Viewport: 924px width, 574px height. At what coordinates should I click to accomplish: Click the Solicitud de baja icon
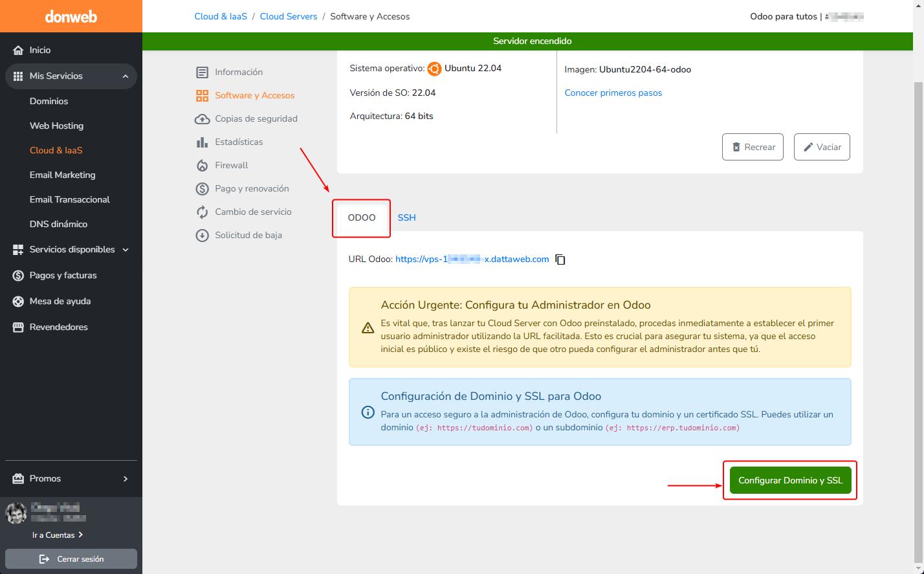(203, 235)
